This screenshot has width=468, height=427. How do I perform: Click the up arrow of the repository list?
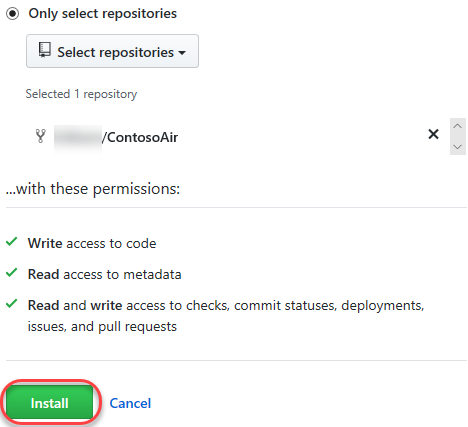click(x=458, y=126)
